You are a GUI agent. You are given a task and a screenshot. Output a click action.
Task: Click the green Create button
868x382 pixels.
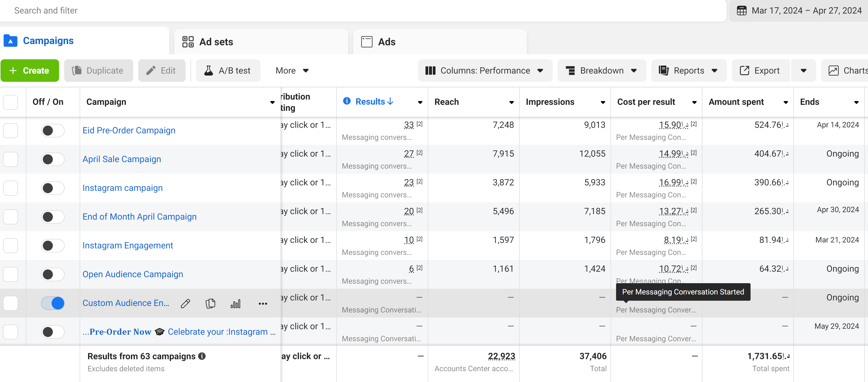click(x=30, y=71)
